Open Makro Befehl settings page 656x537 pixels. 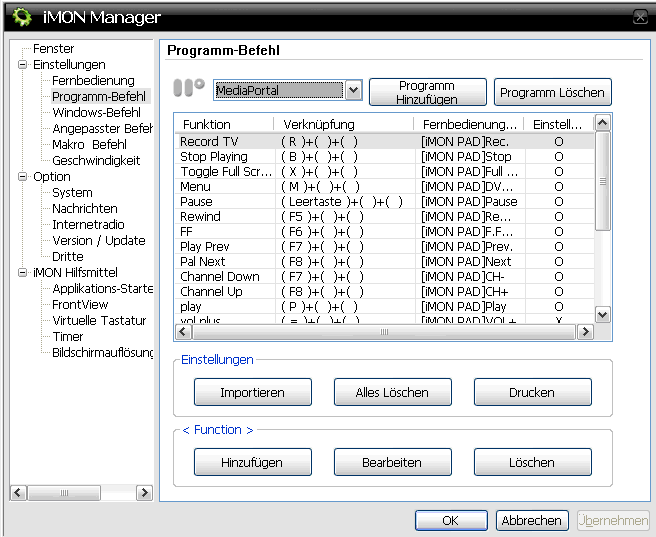pyautogui.click(x=89, y=145)
